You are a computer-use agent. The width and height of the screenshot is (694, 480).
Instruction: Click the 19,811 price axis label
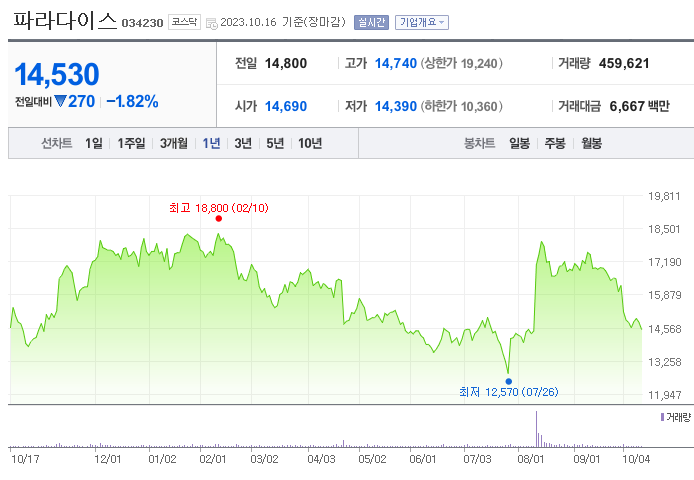664,196
